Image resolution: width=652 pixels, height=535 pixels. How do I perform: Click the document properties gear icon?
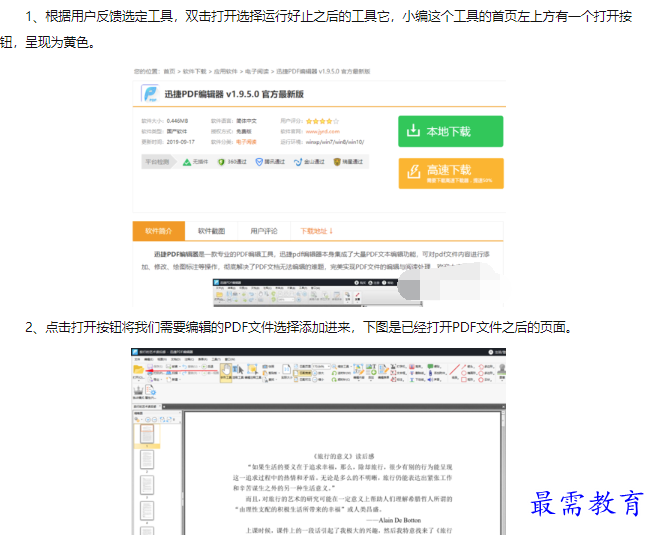tap(150, 390)
